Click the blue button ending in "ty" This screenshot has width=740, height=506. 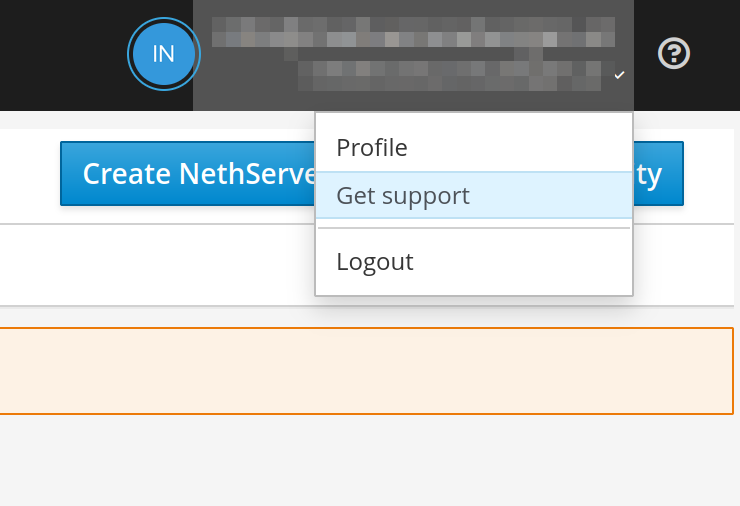(x=659, y=174)
